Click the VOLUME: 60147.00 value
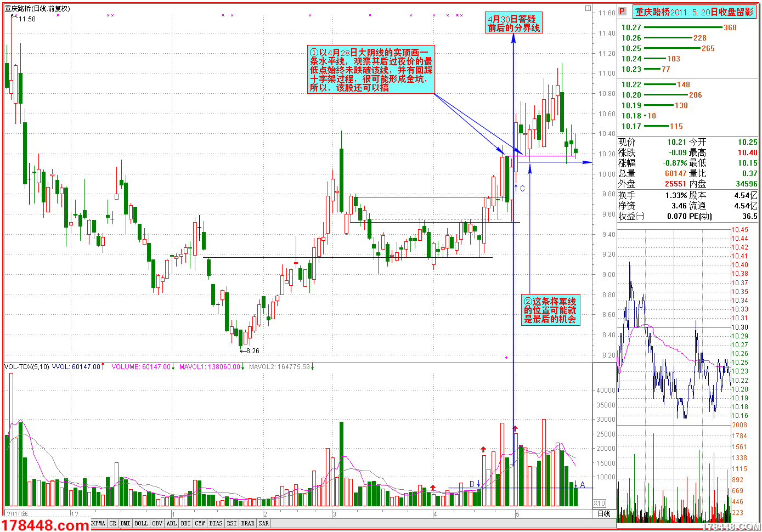This screenshot has height=532, width=762. (x=141, y=367)
